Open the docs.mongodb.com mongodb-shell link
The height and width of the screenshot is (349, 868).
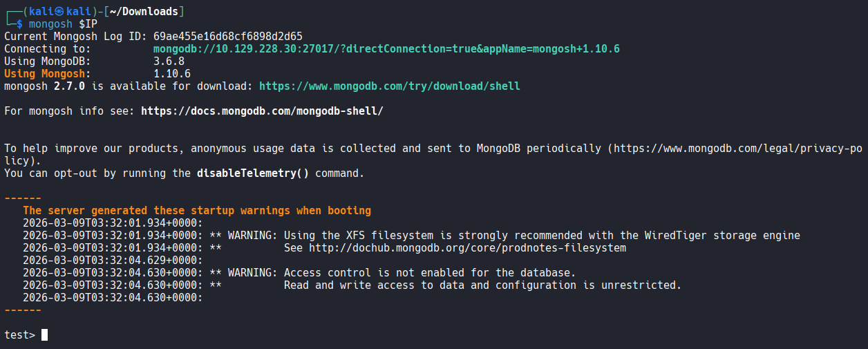pyautogui.click(x=262, y=111)
